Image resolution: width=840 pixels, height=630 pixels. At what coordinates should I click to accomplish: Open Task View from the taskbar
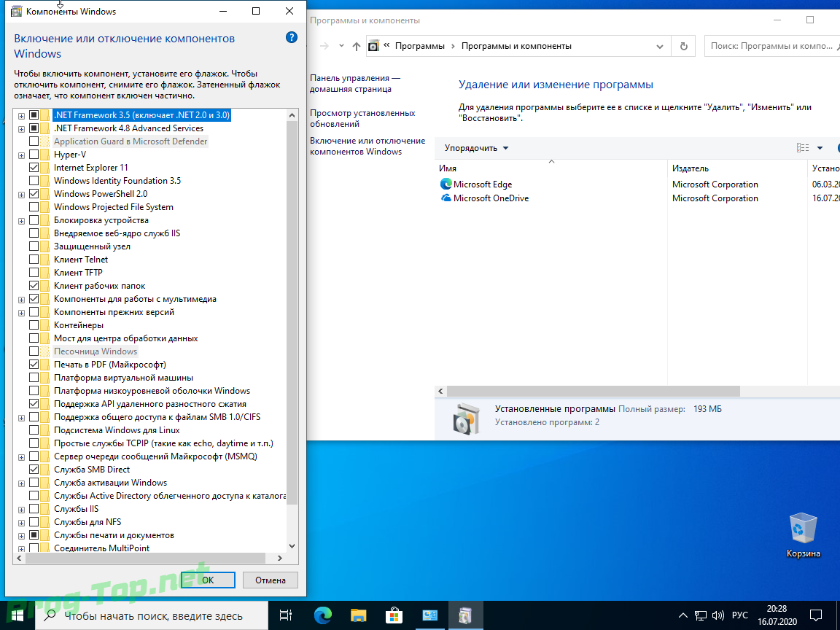tap(286, 615)
